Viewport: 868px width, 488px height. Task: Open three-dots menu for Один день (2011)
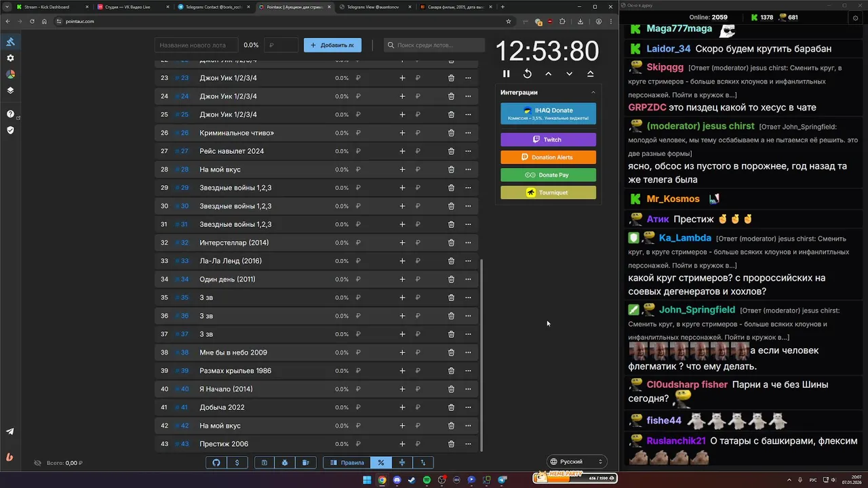[468, 279]
